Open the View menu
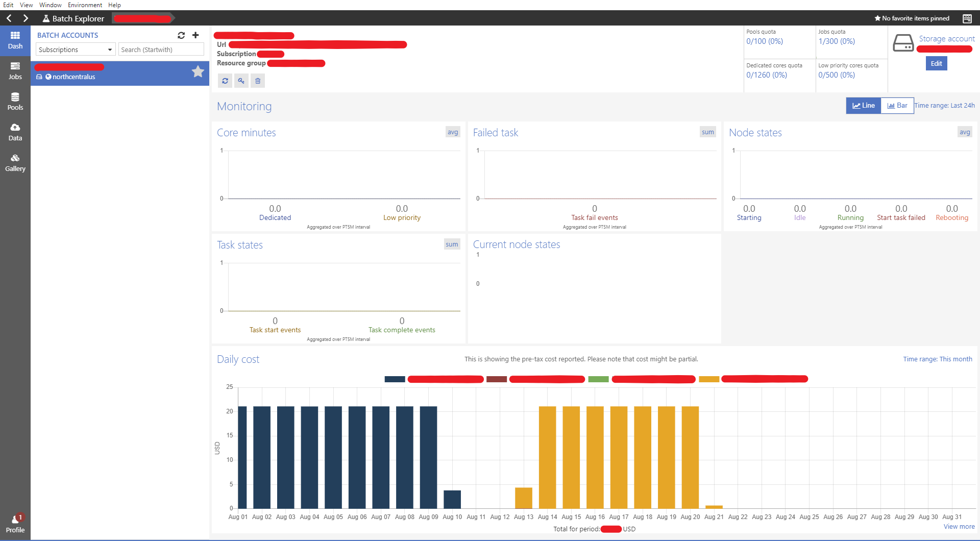The height and width of the screenshot is (541, 980). pos(26,5)
